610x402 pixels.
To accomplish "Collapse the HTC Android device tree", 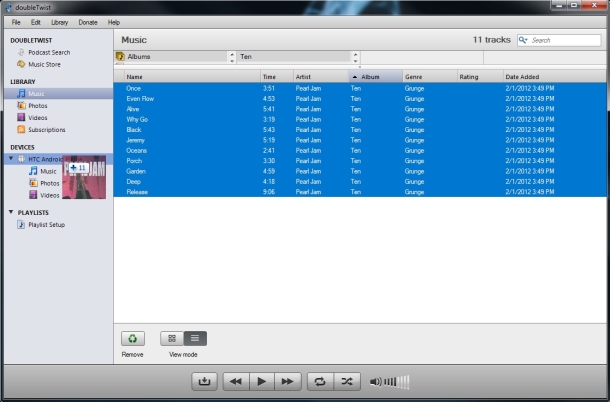I will point(10,159).
